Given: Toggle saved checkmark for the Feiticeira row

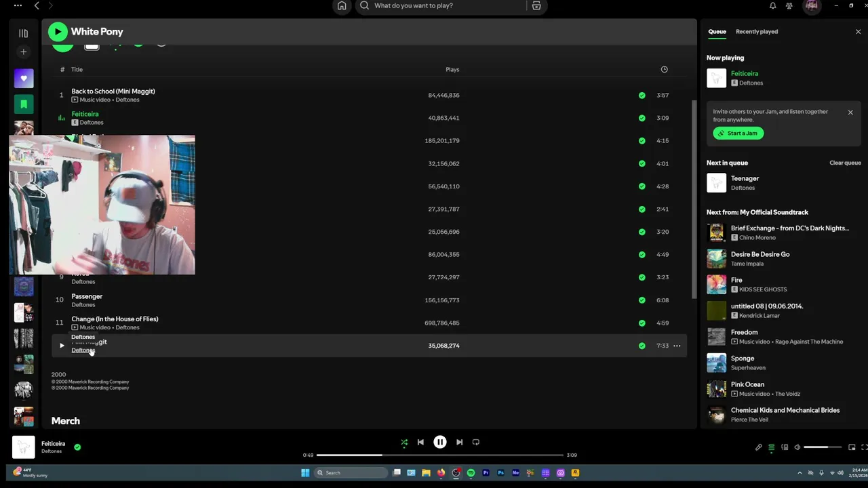Looking at the screenshot, I should [x=642, y=118].
